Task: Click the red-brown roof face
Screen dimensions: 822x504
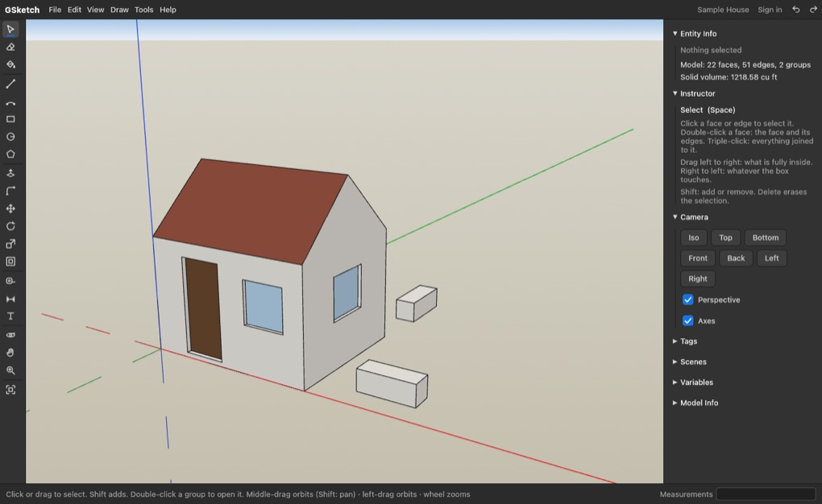Action: click(x=251, y=209)
